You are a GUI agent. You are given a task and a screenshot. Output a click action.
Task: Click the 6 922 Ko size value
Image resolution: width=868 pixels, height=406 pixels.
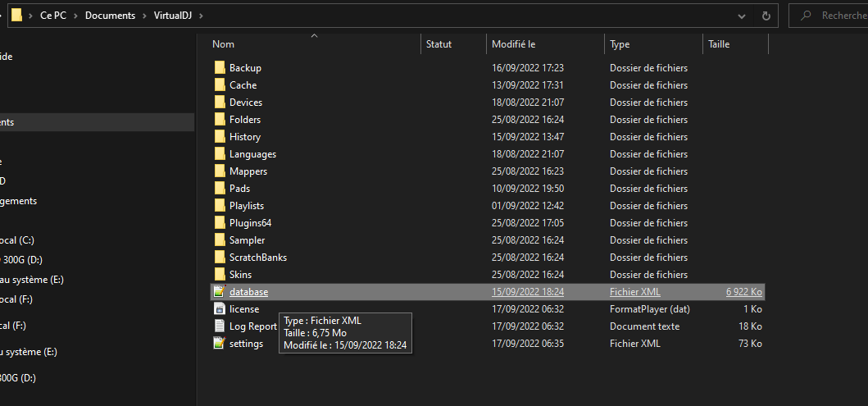pyautogui.click(x=744, y=292)
